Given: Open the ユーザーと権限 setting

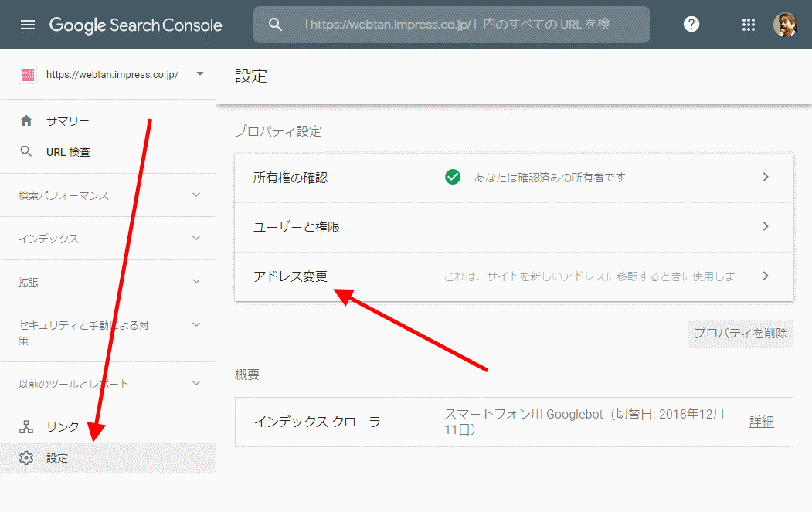Looking at the screenshot, I should point(514,227).
